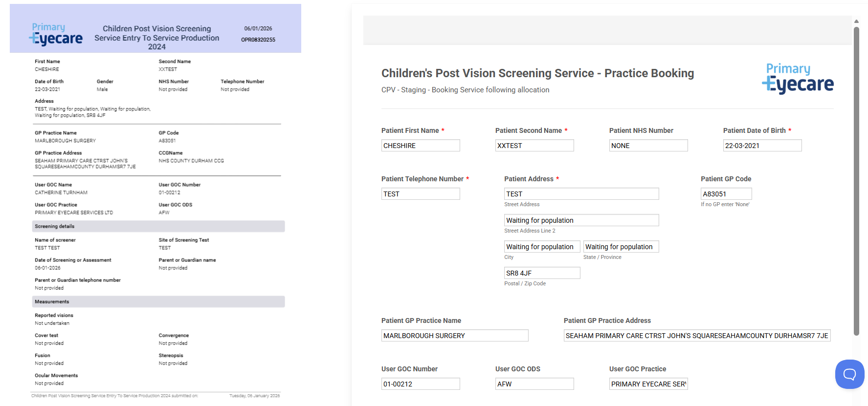
Task: Select the Patient GP Practice Name field
Action: 454,336
